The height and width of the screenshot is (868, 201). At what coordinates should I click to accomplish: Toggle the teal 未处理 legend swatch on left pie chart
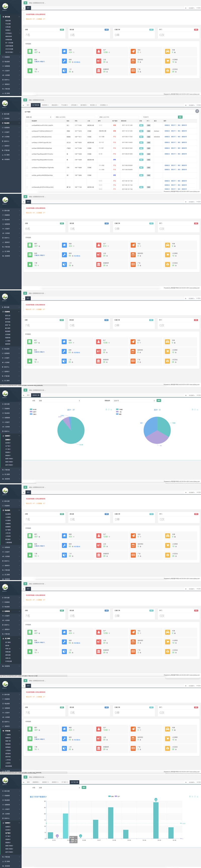tap(31, 409)
